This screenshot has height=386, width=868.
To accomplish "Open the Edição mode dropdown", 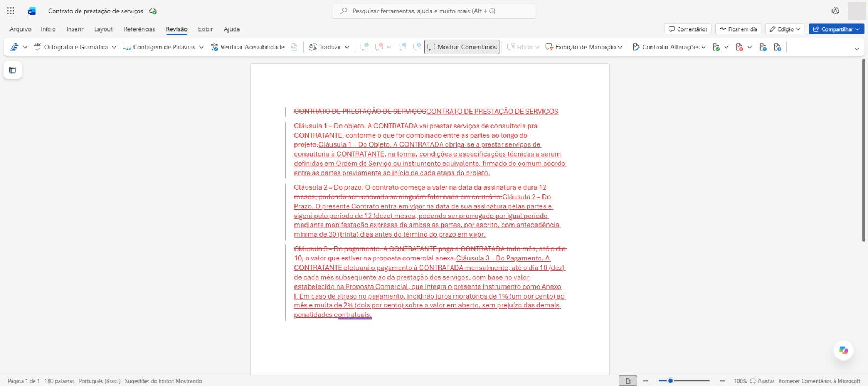I will [x=784, y=29].
